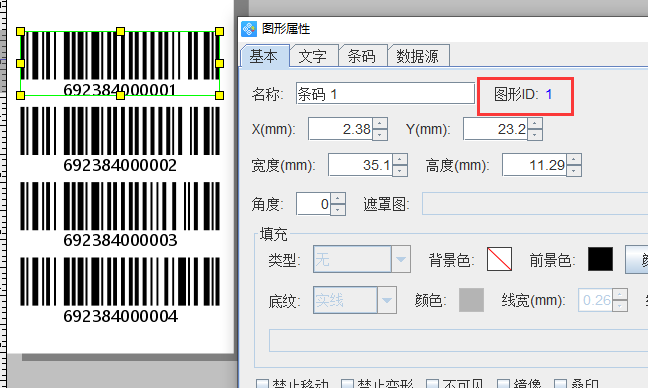Increase 宽度 with the up arrow
The image size is (648, 388).
click(400, 159)
